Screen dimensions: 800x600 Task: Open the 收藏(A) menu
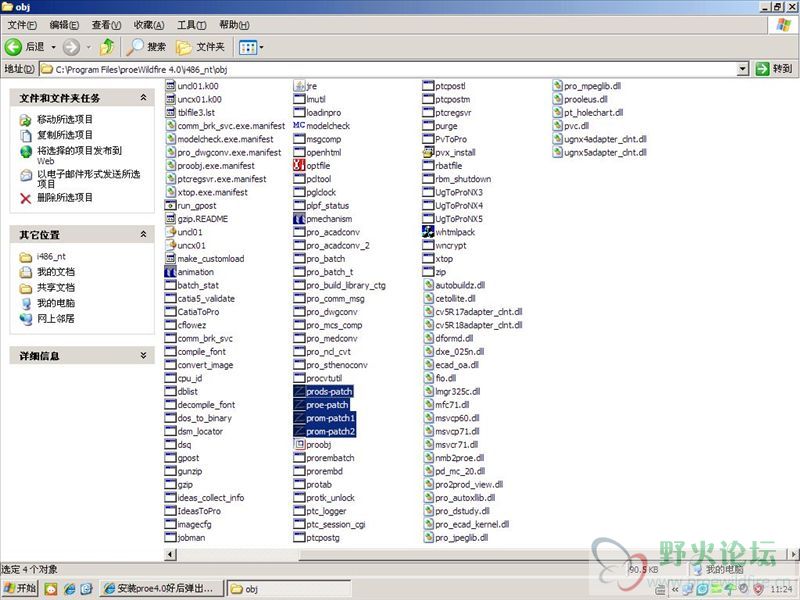(x=148, y=24)
